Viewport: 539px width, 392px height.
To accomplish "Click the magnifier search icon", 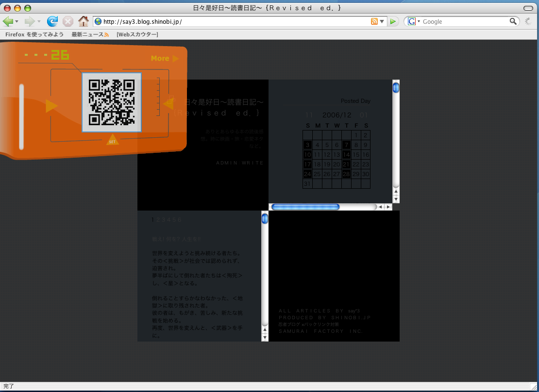I will [513, 21].
